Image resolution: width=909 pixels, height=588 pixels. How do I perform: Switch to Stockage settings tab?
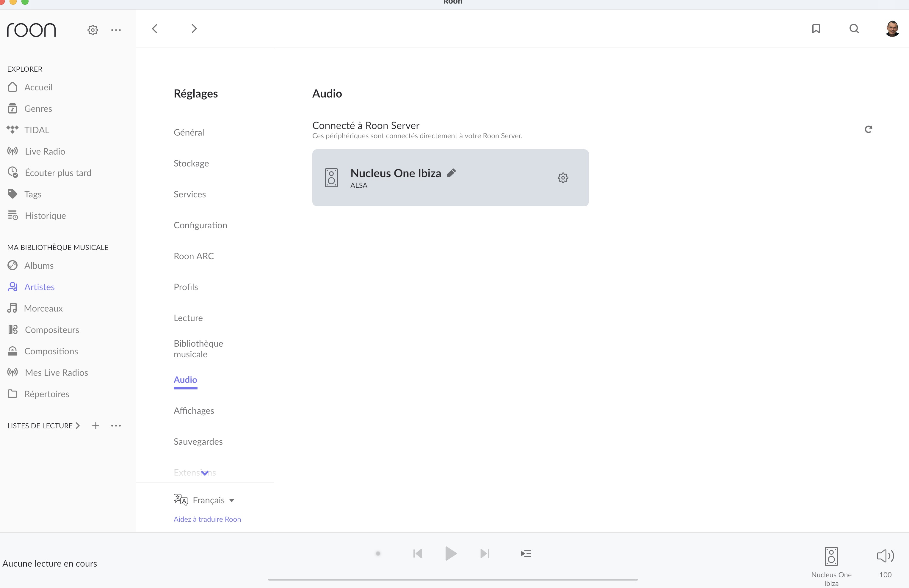[x=191, y=163]
